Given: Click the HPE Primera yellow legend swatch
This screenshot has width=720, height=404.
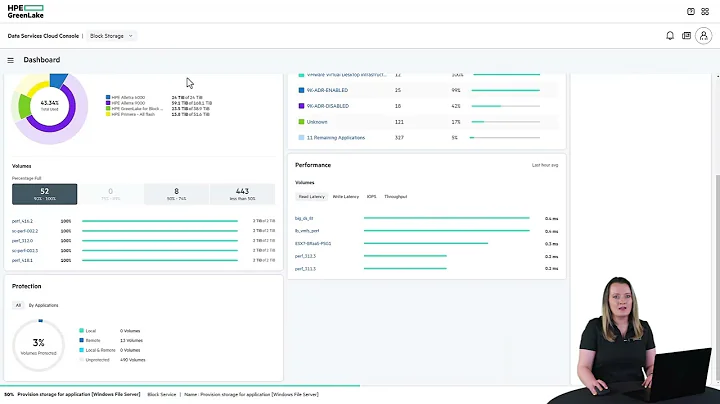Looking at the screenshot, I should tap(108, 114).
